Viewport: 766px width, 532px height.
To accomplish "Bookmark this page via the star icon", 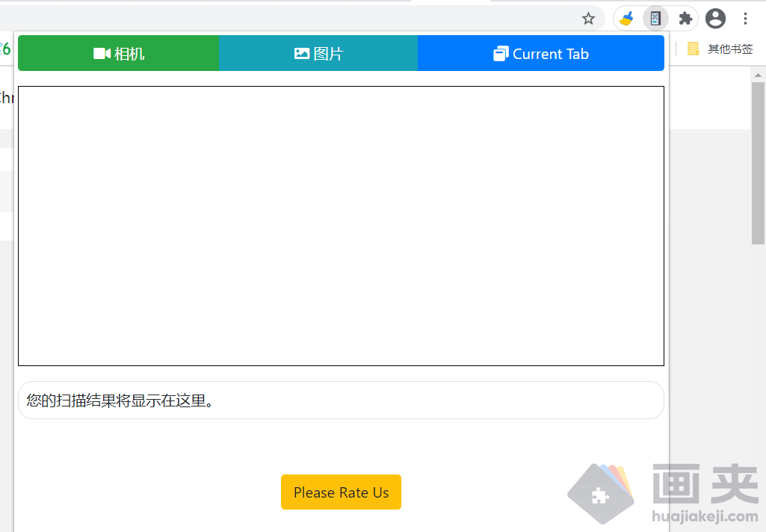I will pyautogui.click(x=589, y=18).
